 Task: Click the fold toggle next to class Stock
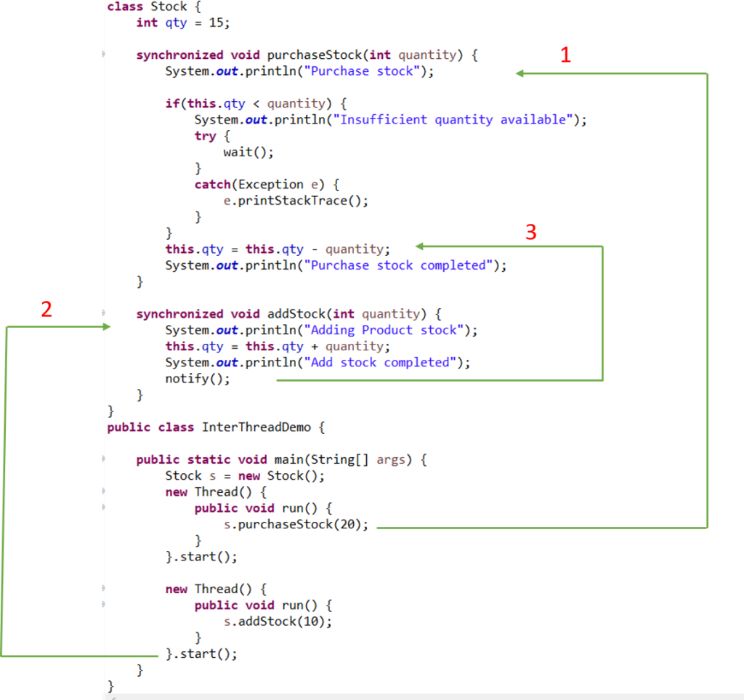pos(105,7)
